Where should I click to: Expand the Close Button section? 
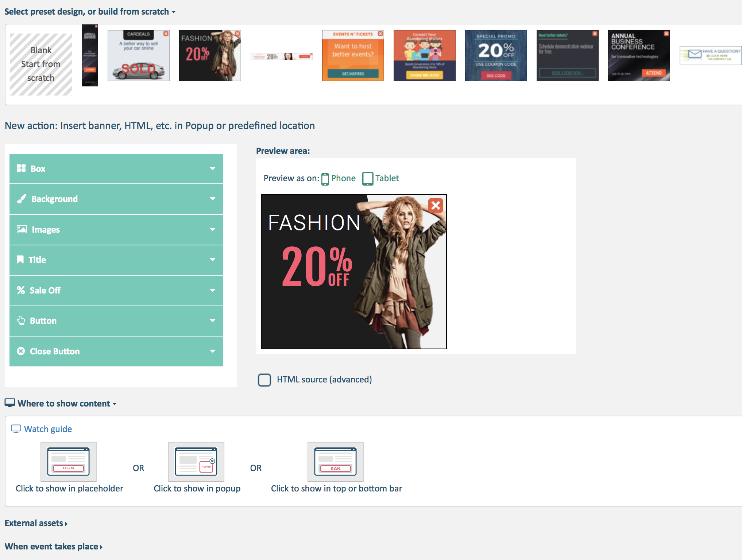[x=116, y=351]
